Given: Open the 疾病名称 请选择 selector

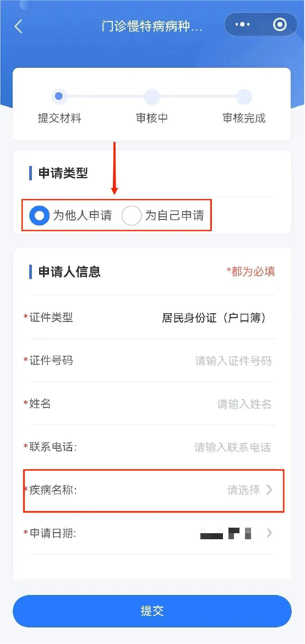Looking at the screenshot, I should point(153,490).
